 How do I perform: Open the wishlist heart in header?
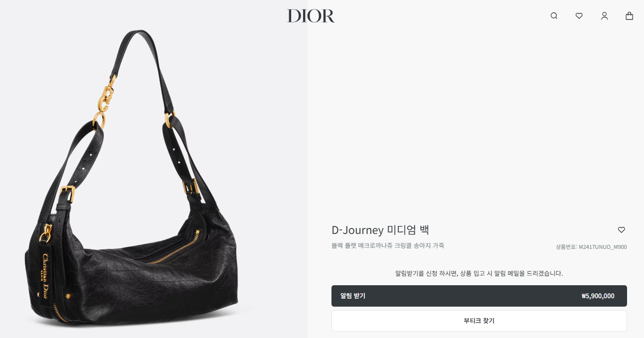(579, 16)
